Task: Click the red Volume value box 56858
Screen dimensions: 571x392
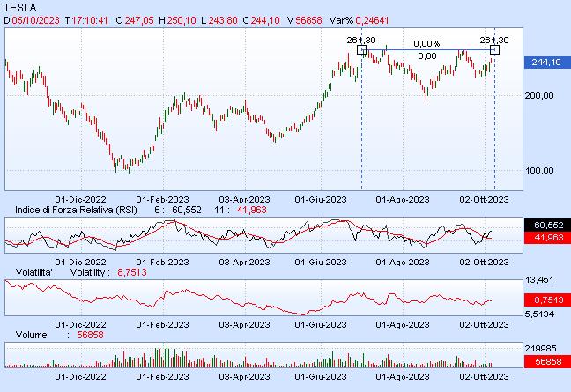Action: coord(546,361)
